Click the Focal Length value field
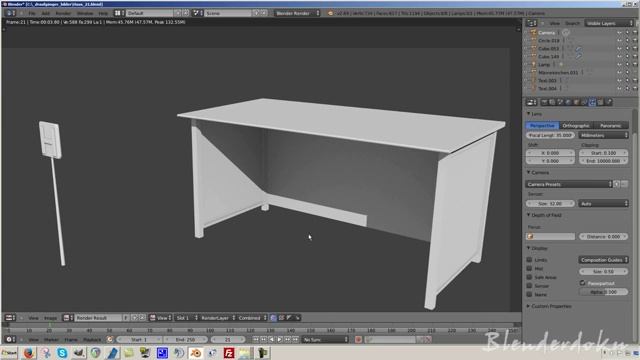This screenshot has height=360, width=640. point(550,135)
